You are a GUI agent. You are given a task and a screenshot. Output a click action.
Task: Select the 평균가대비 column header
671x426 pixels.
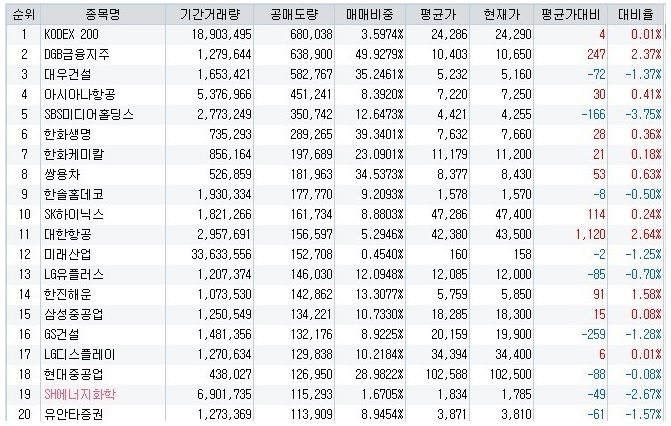(x=571, y=15)
